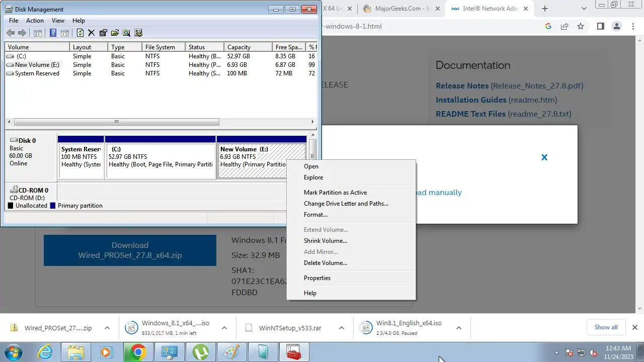The width and height of the screenshot is (644, 362).
Task: Select the New Volume (E:) row in volume list
Action: coord(160,65)
